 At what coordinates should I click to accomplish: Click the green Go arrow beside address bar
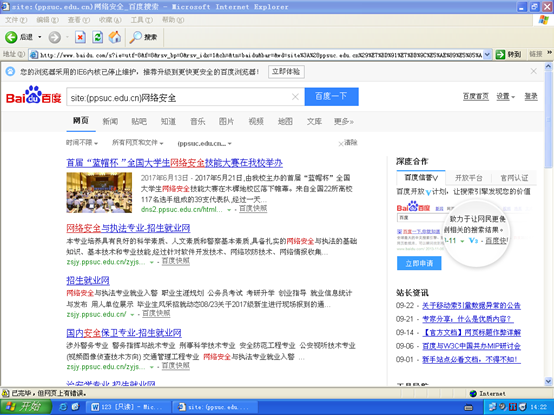pyautogui.click(x=500, y=54)
